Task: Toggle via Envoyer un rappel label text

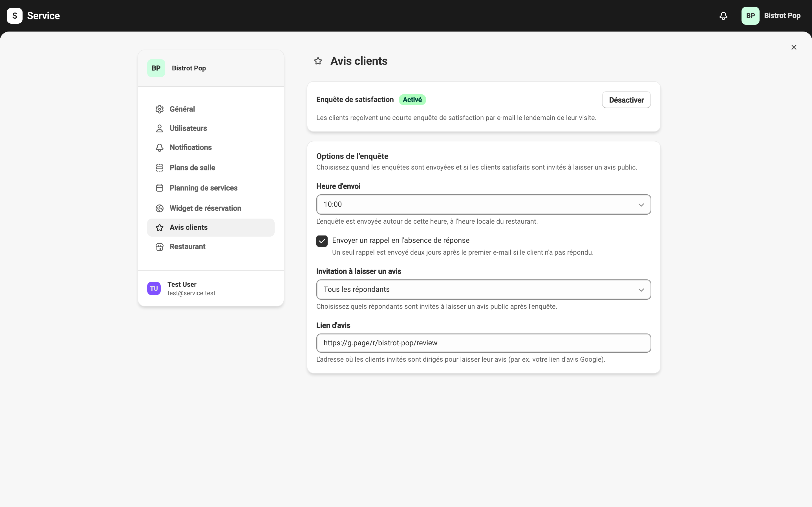Action: pos(401,241)
